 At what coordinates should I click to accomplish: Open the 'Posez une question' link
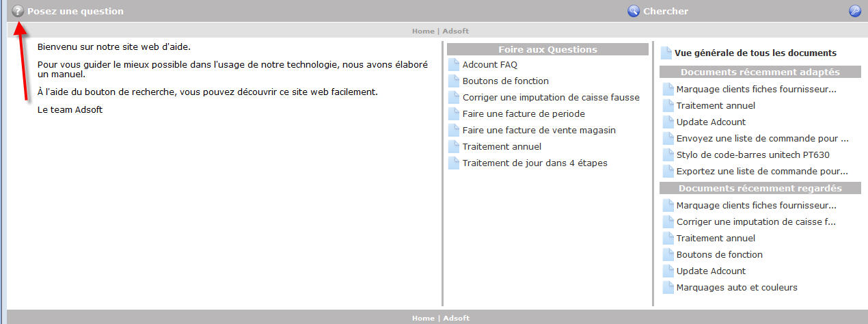click(x=75, y=11)
